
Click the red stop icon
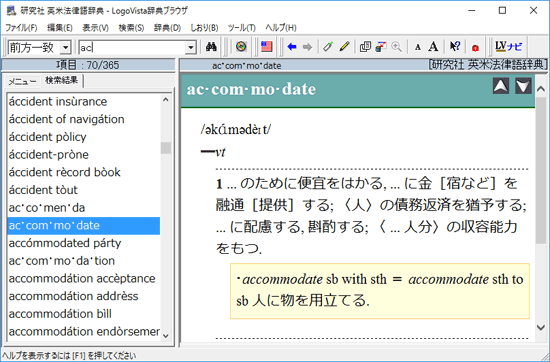pyautogui.click(x=475, y=47)
